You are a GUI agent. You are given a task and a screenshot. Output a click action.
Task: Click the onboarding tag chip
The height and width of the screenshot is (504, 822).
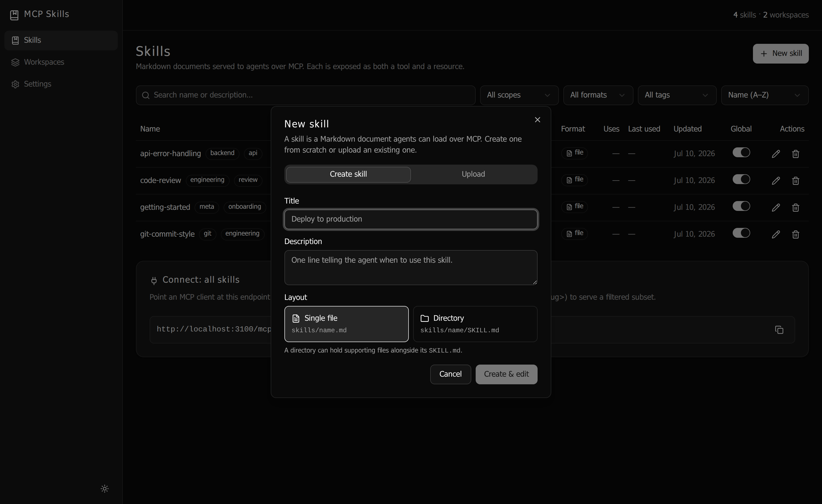244,207
